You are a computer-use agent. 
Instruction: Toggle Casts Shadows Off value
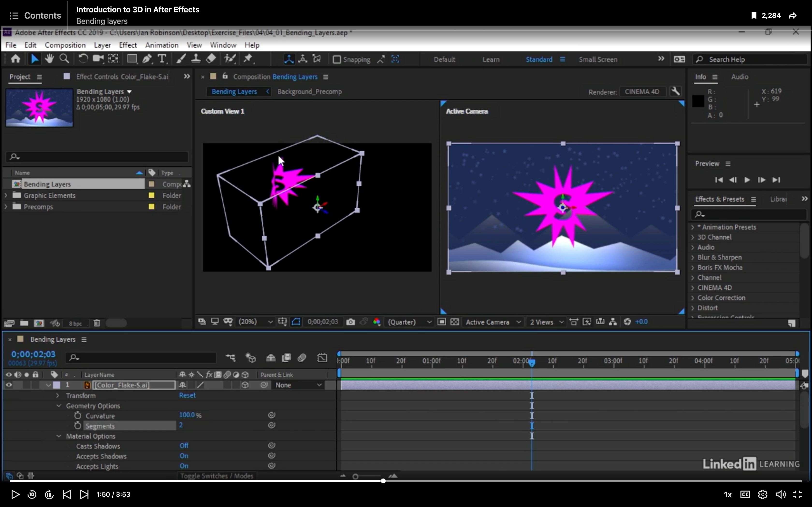coord(184,446)
